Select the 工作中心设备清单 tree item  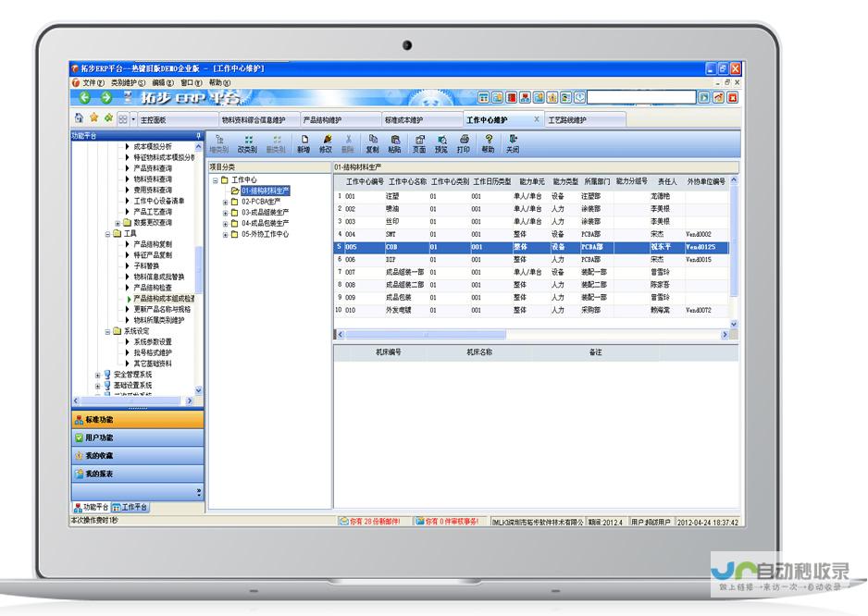click(159, 201)
